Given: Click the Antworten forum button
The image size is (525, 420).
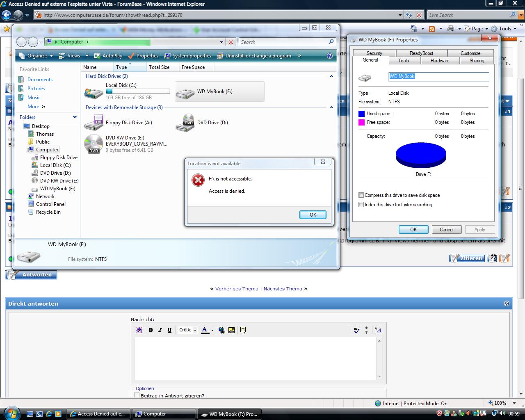Looking at the screenshot, I should point(31,275).
